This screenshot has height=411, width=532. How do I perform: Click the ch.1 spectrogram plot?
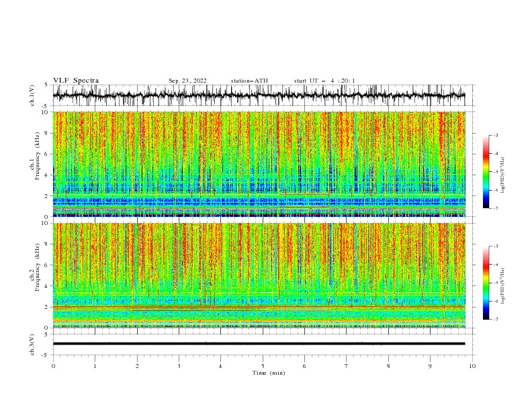tap(259, 164)
